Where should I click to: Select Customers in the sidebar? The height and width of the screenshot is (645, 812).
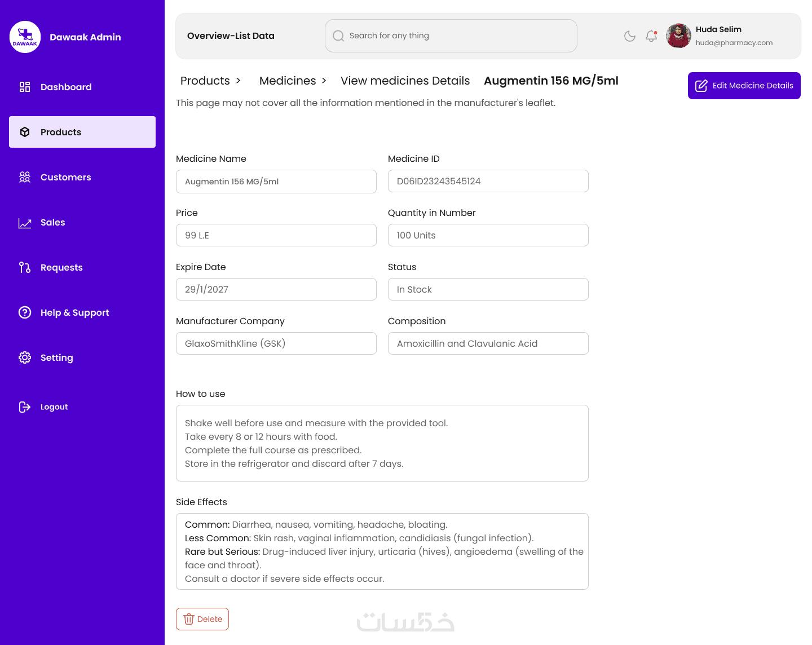click(x=65, y=177)
